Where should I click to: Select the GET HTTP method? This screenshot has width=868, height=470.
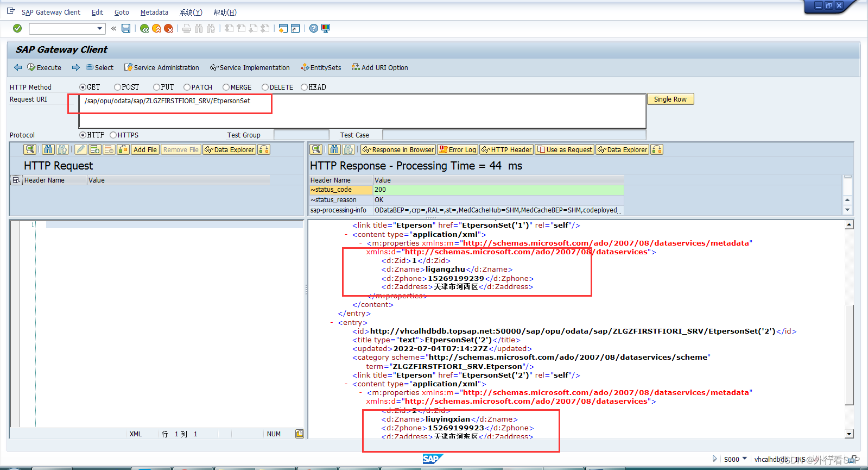point(83,87)
